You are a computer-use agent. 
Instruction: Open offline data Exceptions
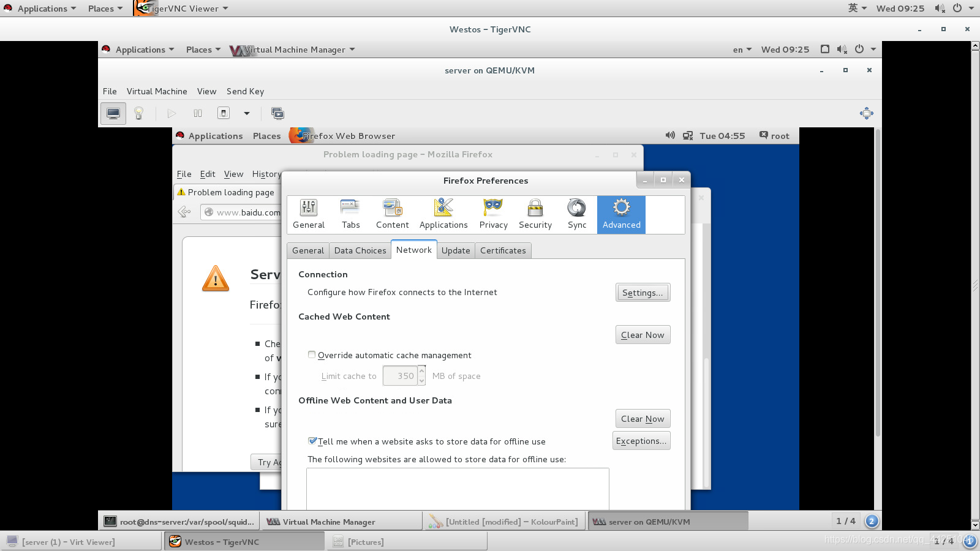tap(641, 441)
